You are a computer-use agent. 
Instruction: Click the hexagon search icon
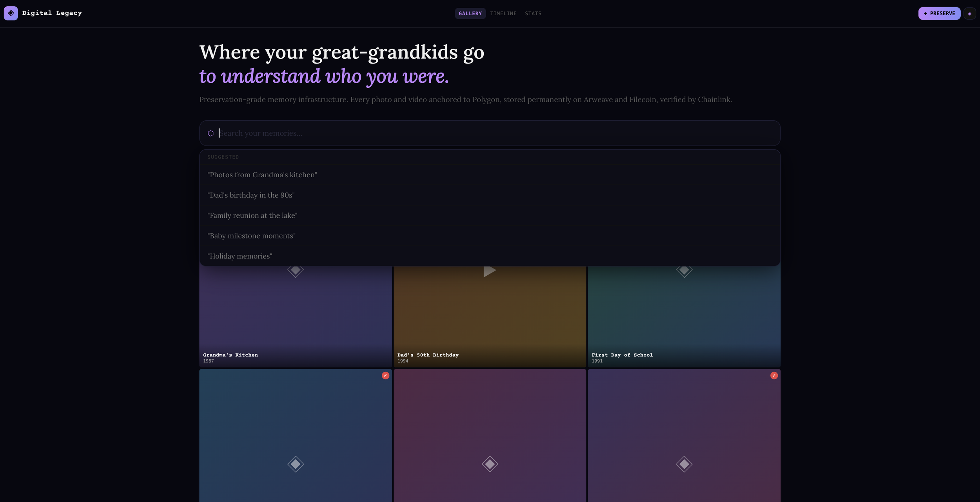coord(211,133)
